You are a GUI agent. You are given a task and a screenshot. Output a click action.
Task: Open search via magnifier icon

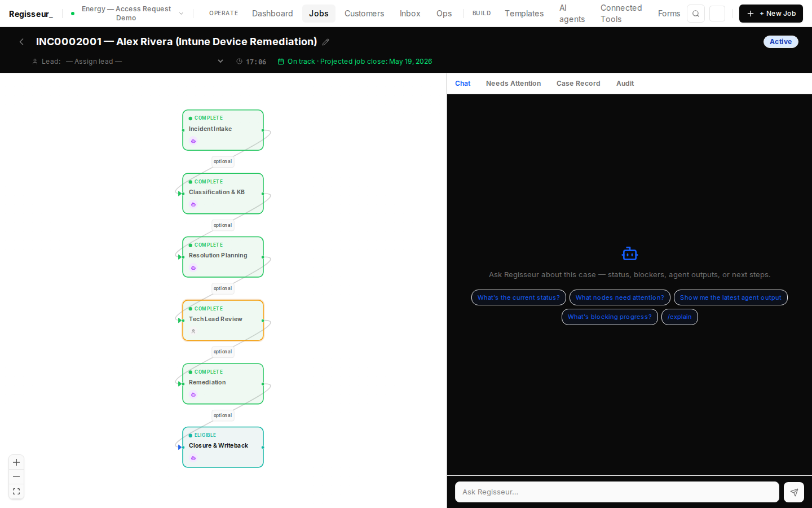click(x=696, y=14)
